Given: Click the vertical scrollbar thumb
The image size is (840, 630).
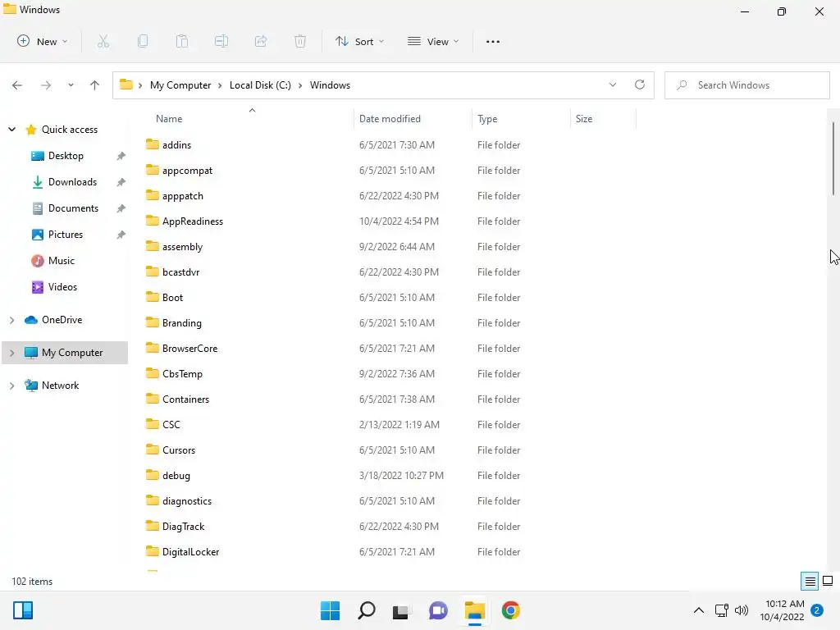Looking at the screenshot, I should [833, 158].
